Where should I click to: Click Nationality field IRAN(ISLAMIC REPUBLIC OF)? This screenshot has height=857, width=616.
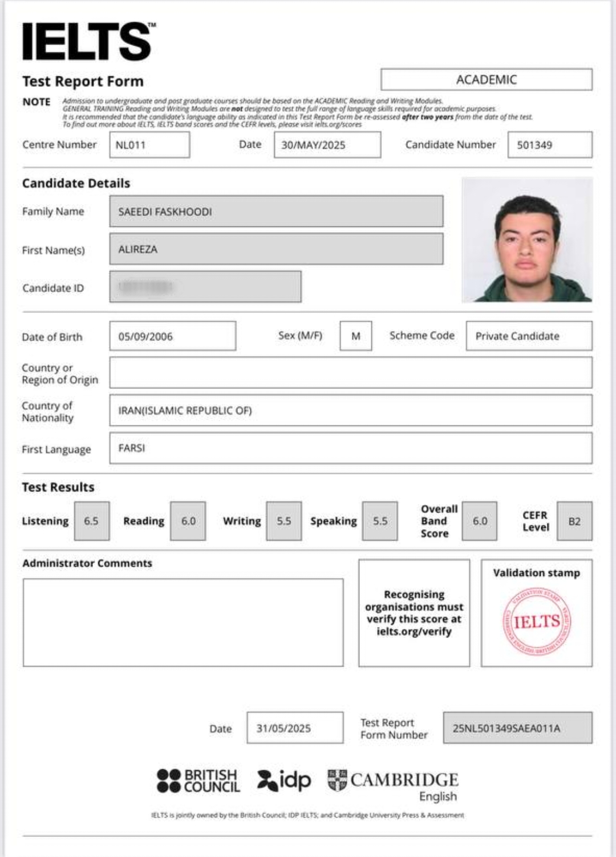click(351, 411)
